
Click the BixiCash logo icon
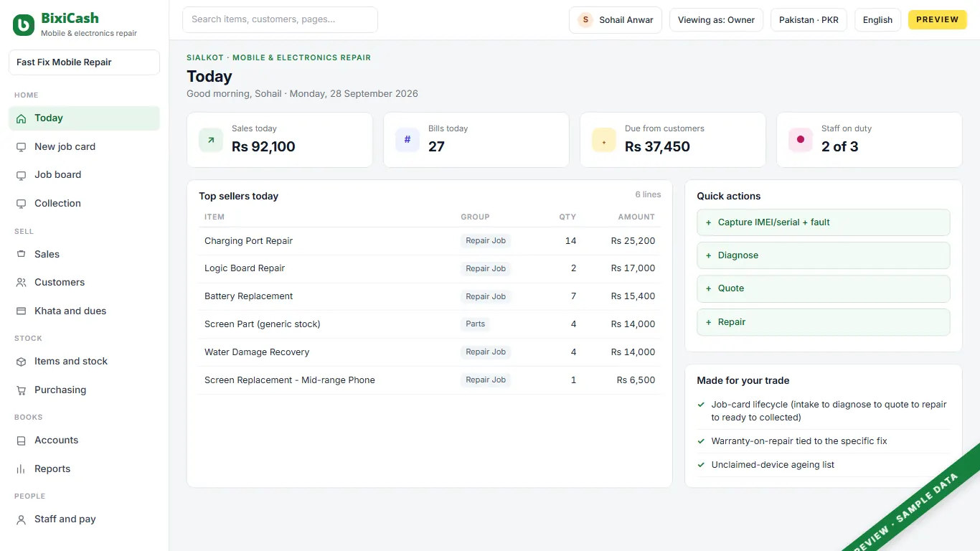click(24, 25)
